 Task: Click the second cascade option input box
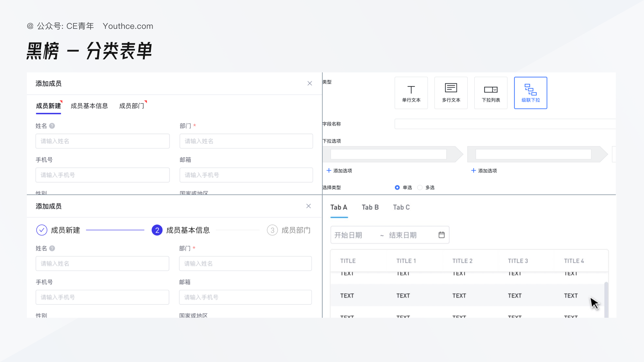pyautogui.click(x=533, y=154)
